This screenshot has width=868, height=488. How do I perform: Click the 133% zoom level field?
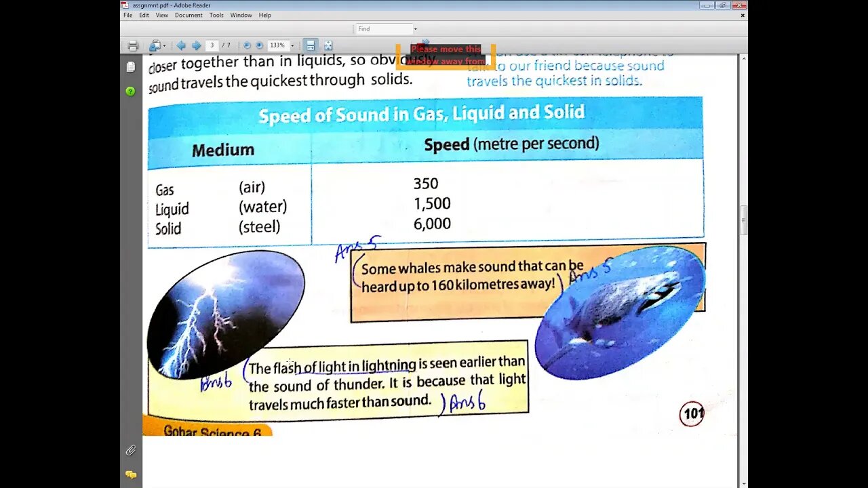pos(277,45)
